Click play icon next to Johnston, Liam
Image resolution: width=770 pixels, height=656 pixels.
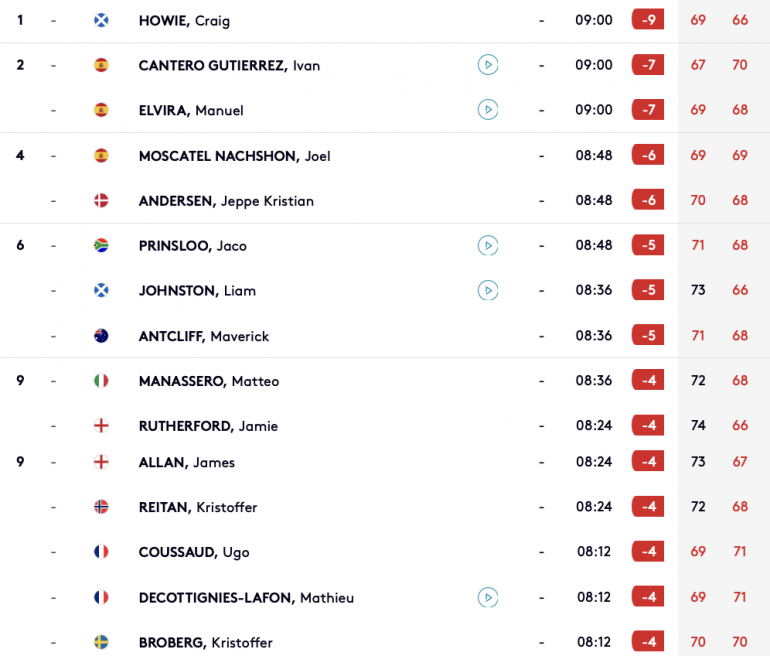(488, 290)
